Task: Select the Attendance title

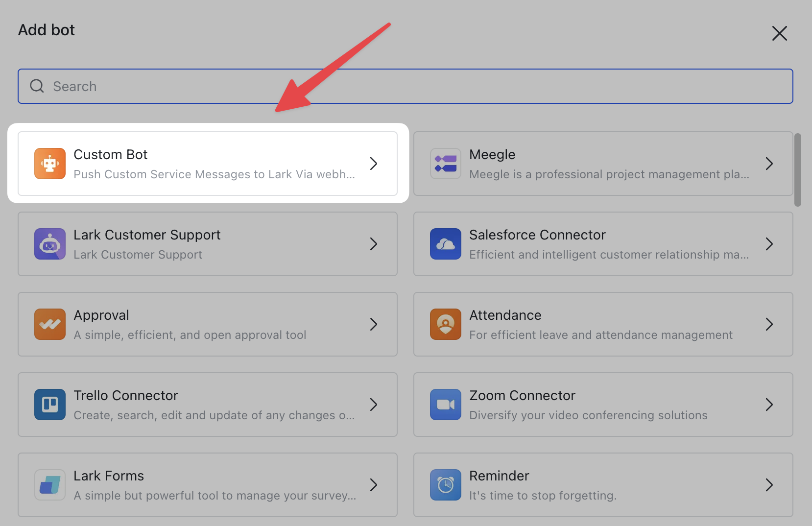Action: click(505, 315)
